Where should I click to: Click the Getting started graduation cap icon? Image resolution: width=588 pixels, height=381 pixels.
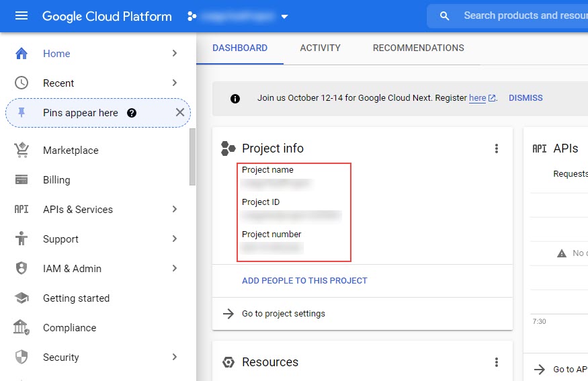tap(22, 298)
